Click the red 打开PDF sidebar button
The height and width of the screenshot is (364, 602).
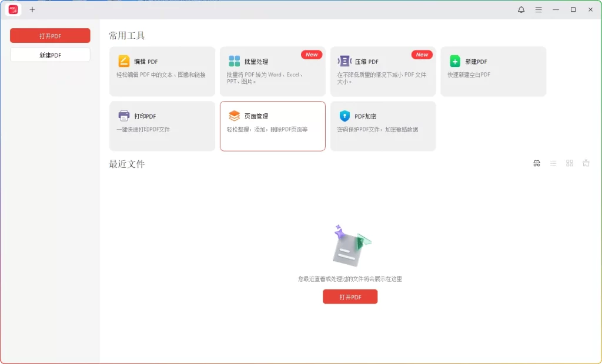coord(50,35)
